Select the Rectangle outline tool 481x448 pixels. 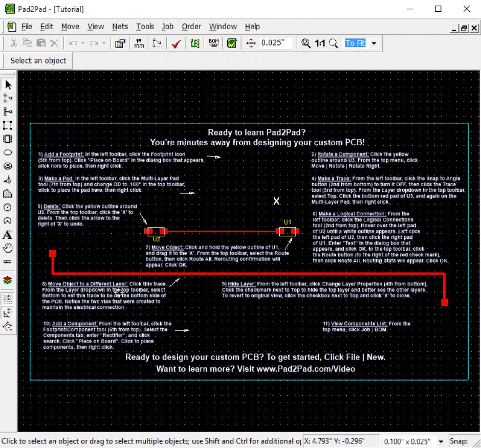pyautogui.click(x=8, y=125)
